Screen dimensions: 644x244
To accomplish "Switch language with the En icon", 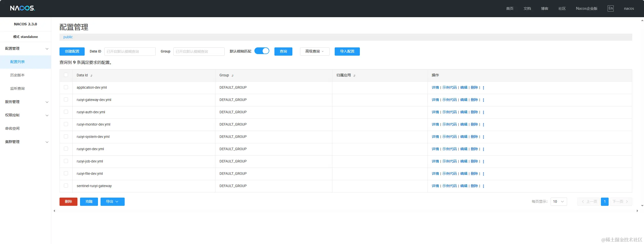I will 611,8.
